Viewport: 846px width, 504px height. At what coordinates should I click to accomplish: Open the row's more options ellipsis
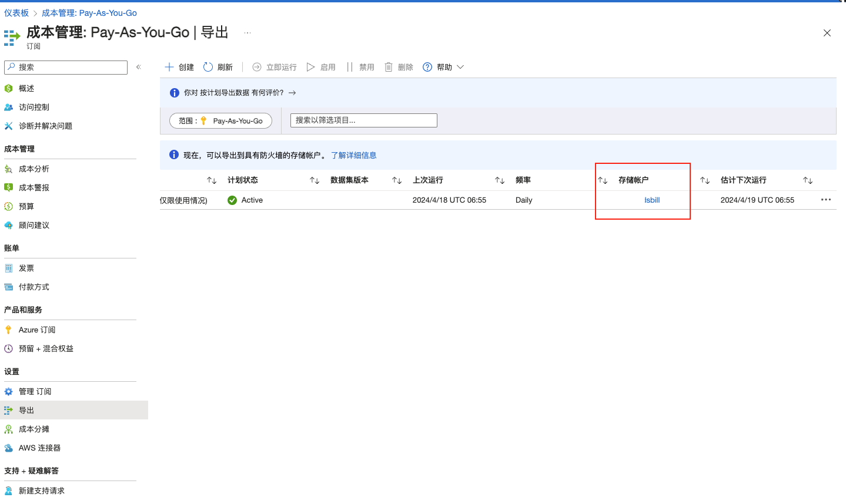tap(825, 200)
